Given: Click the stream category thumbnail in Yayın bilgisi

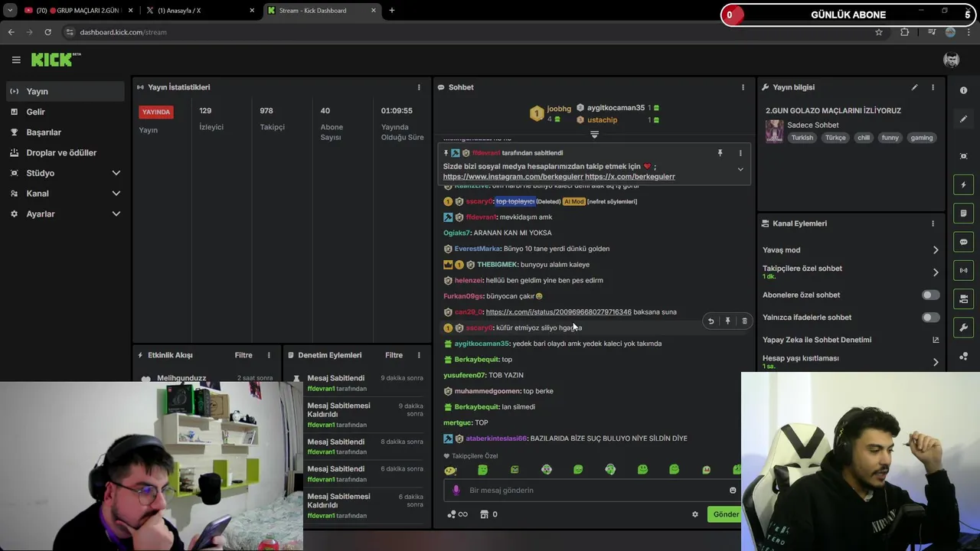Looking at the screenshot, I should click(774, 131).
